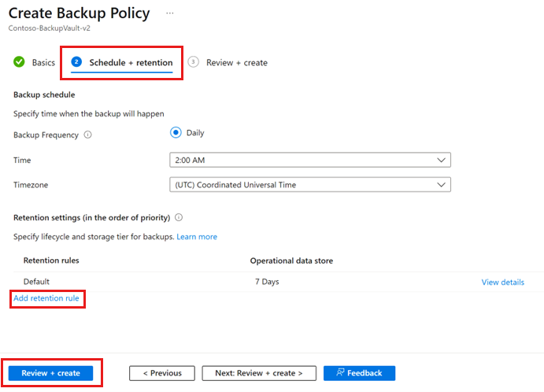Click the info icon next to Backup Frequency

[87, 135]
